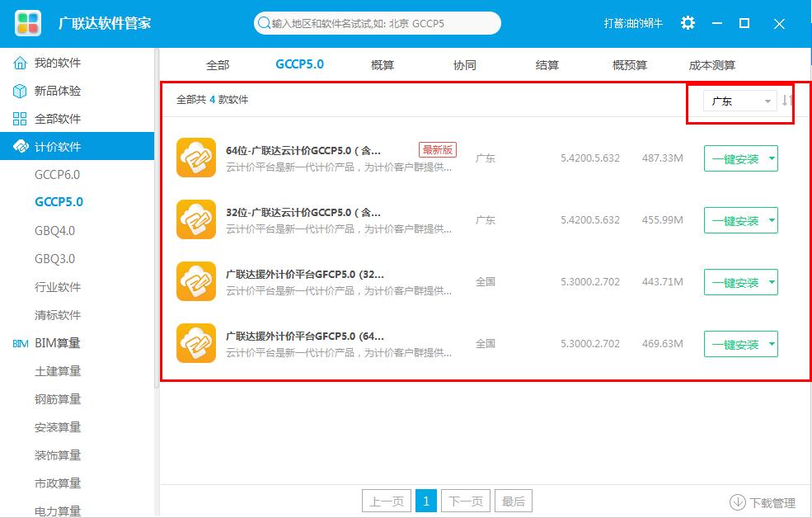Select 计价软件 category
The height and width of the screenshot is (518, 812).
(x=77, y=147)
